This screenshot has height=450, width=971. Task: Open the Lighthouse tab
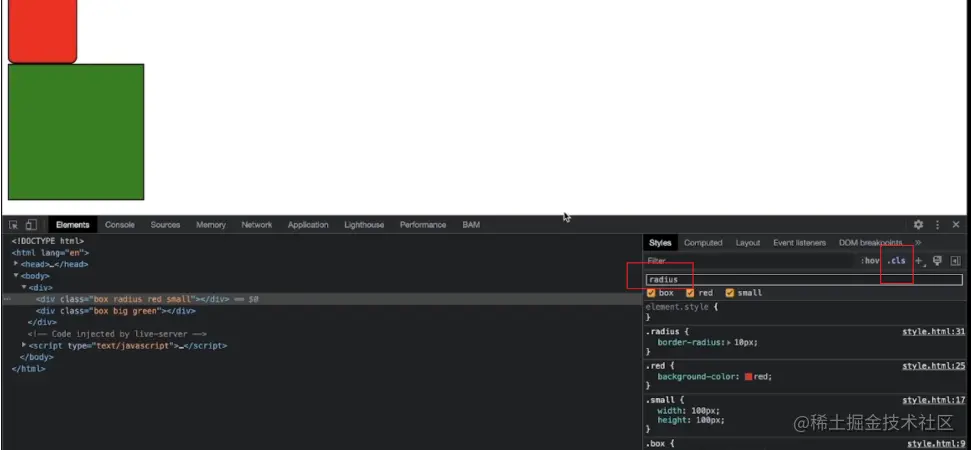point(364,225)
